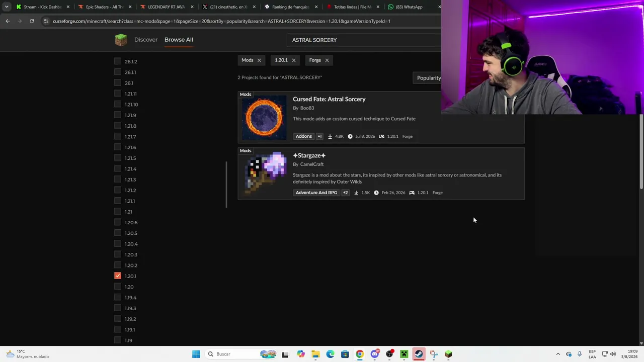This screenshot has height=362, width=644.
Task: Check the 1.20 version checkbox
Action: [118, 287]
